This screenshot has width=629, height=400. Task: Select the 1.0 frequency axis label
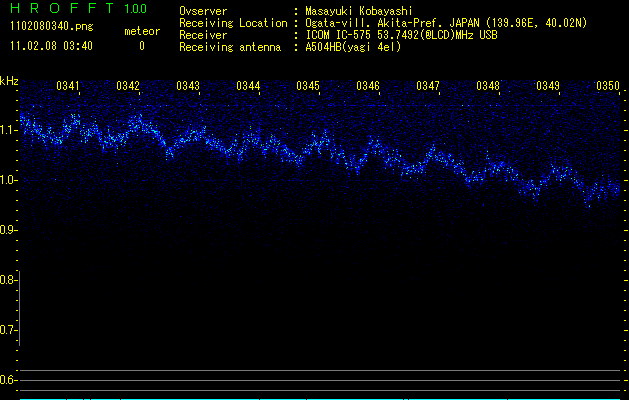[9, 180]
